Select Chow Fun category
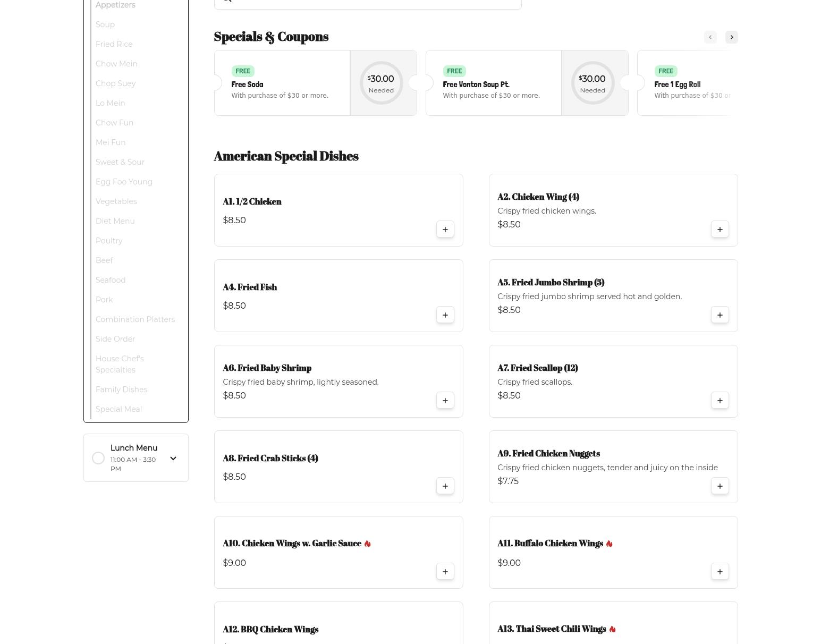The height and width of the screenshot is (644, 821). 115,123
